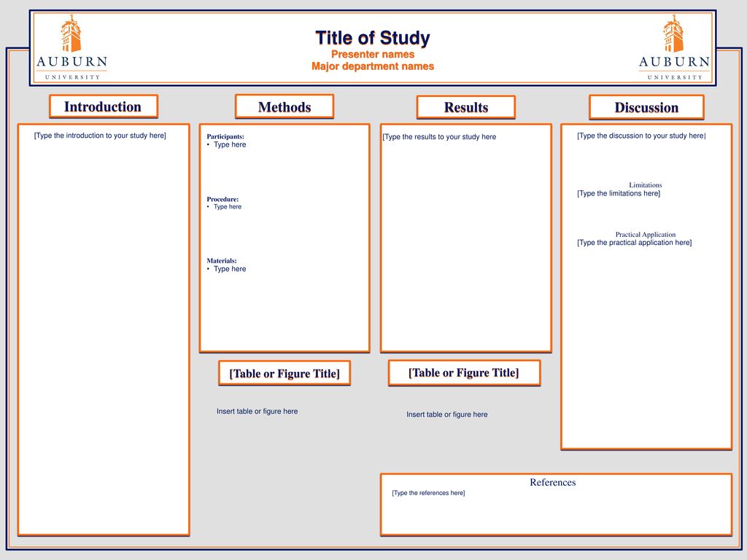Click the 'Limitations' subheading
Viewport: 747px width, 560px height.
[x=646, y=184]
